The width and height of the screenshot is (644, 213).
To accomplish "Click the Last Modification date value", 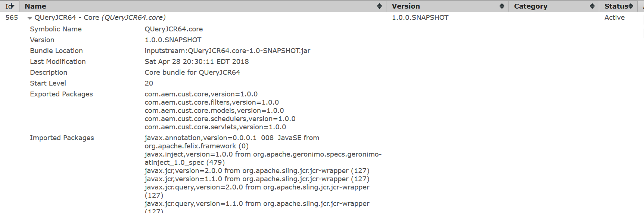I will 196,62.
